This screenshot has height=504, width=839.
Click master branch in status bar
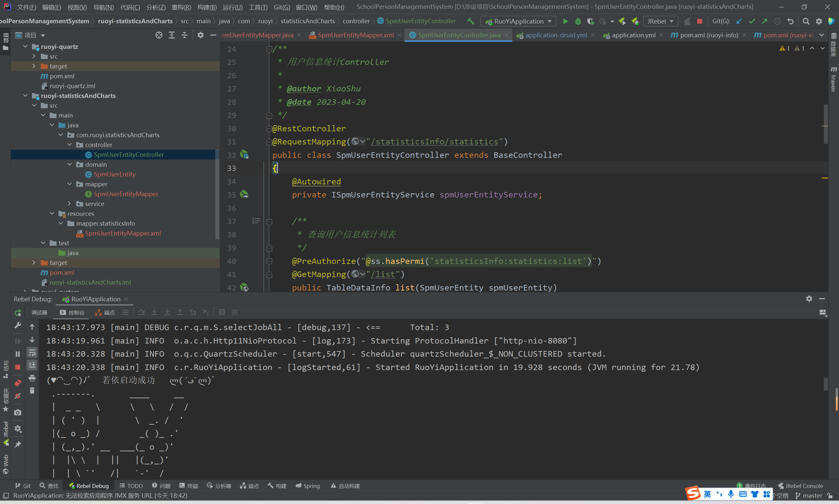(x=809, y=495)
